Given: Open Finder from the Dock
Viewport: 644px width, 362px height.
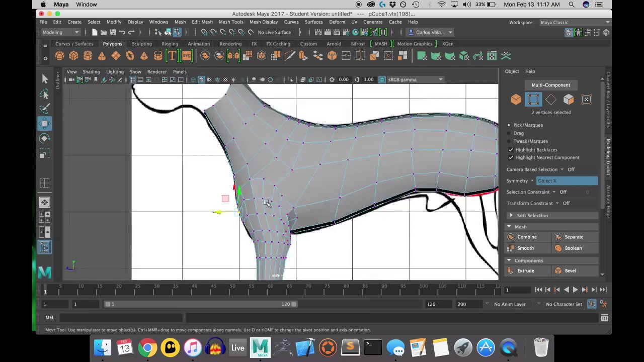Looking at the screenshot, I should [103, 347].
